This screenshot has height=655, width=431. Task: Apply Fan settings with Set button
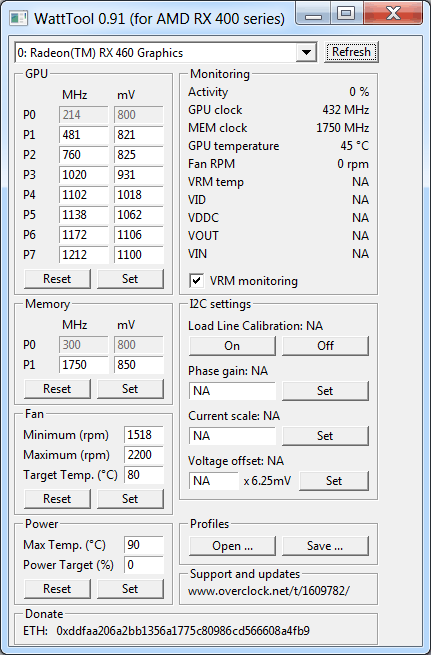click(130, 499)
